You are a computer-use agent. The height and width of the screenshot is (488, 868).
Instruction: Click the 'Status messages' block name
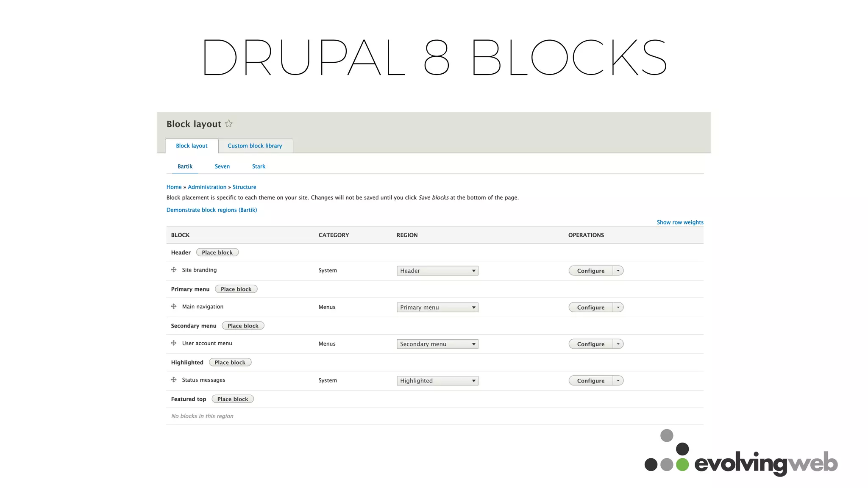click(203, 380)
